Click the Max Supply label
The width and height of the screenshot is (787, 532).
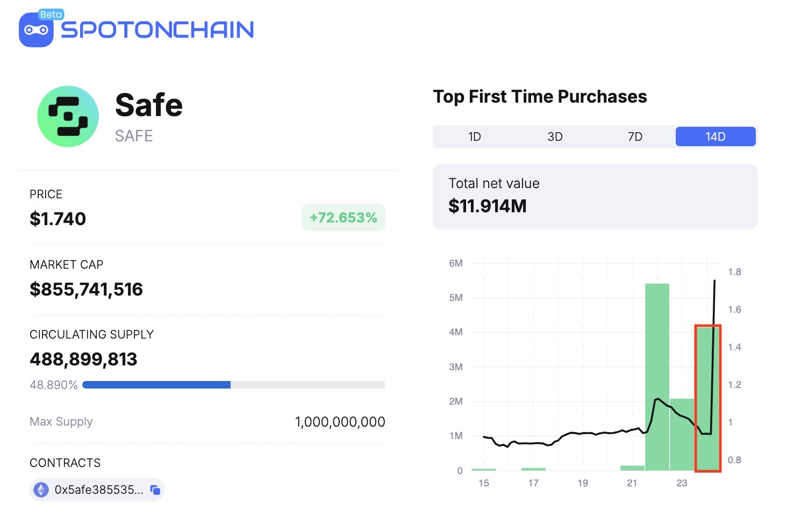[61, 422]
